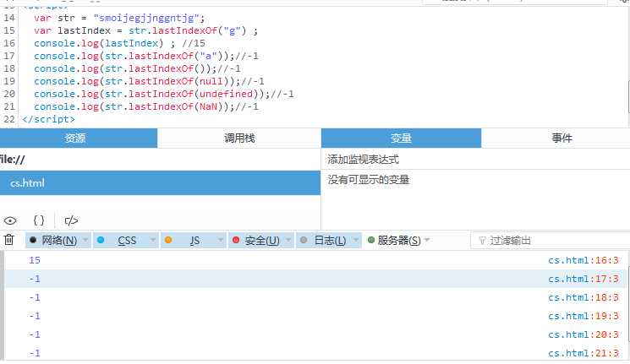Switch to the 资源 sources tab
The width and height of the screenshot is (630, 364).
click(x=79, y=138)
